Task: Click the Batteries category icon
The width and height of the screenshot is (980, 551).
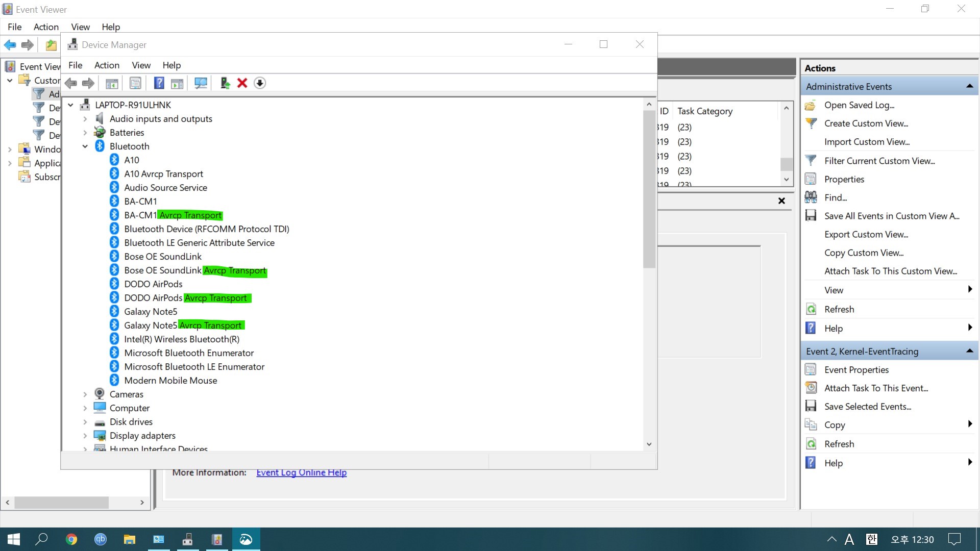Action: (x=100, y=133)
